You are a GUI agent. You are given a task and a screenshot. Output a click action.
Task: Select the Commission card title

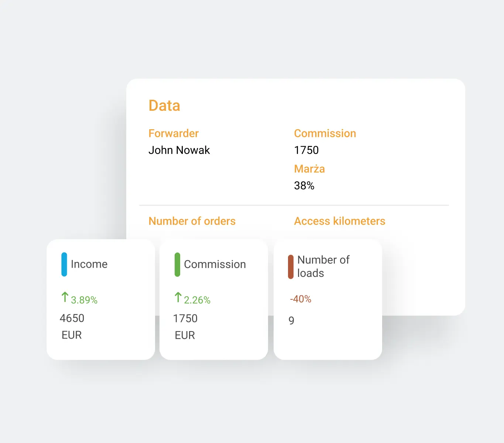pos(215,264)
